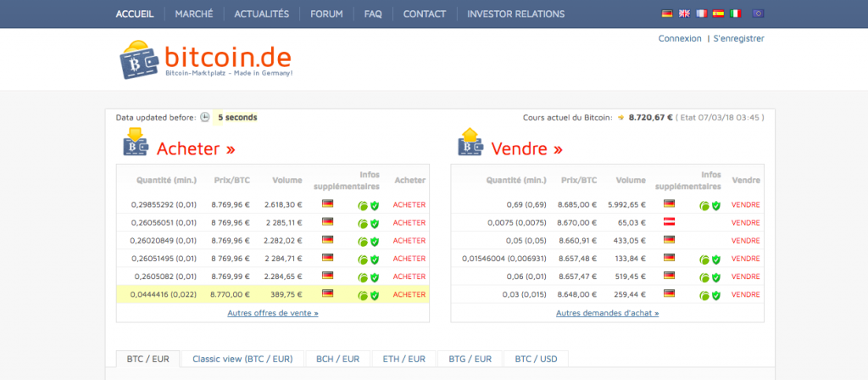The image size is (868, 380).
Task: Open the CONTACT page
Action: click(x=425, y=14)
